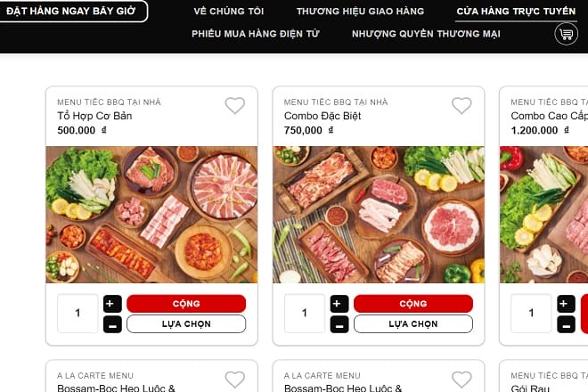Click quantity field for Tổ Hợp Cơ Bản
Viewport: 588px width, 392px height.
coord(78,314)
